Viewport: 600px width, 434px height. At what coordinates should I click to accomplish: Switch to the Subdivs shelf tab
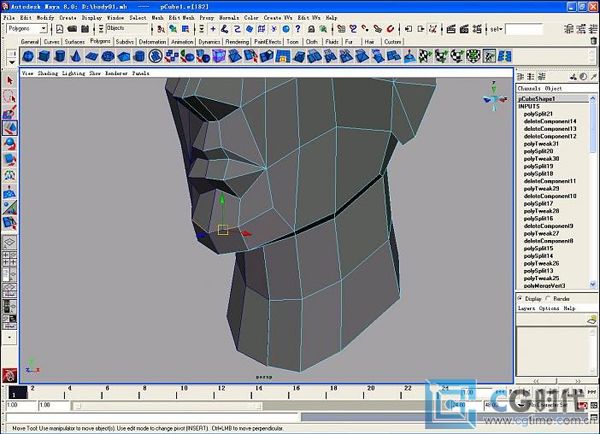pyautogui.click(x=124, y=42)
